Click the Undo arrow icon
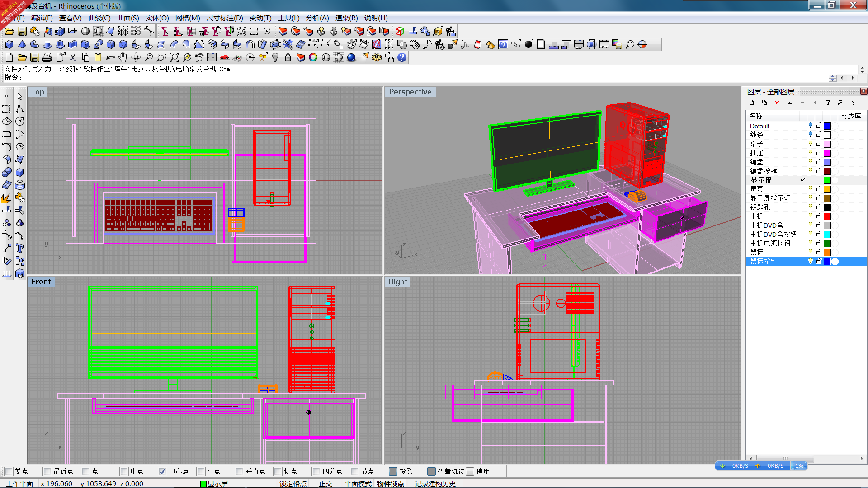This screenshot has width=868, height=488. (x=110, y=57)
